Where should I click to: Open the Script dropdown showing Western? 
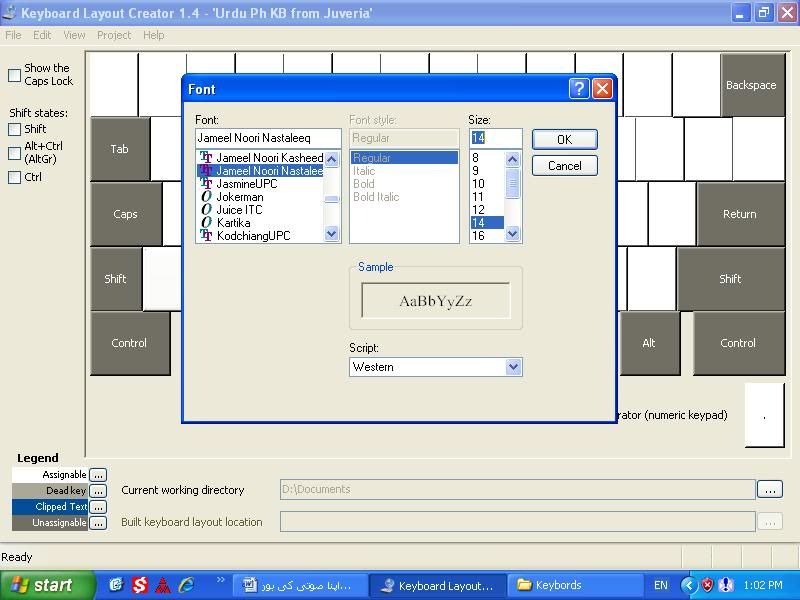[x=513, y=367]
